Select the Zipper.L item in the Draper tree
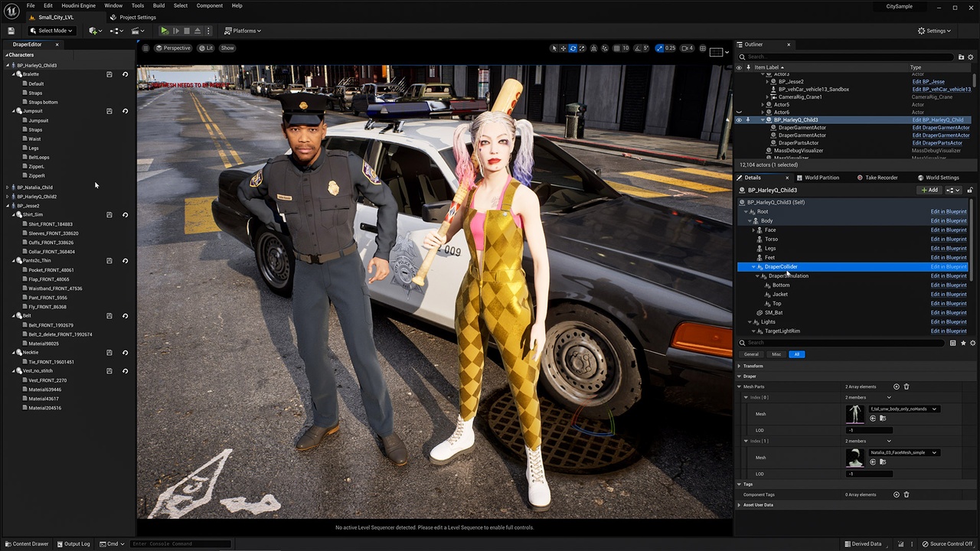 37,166
